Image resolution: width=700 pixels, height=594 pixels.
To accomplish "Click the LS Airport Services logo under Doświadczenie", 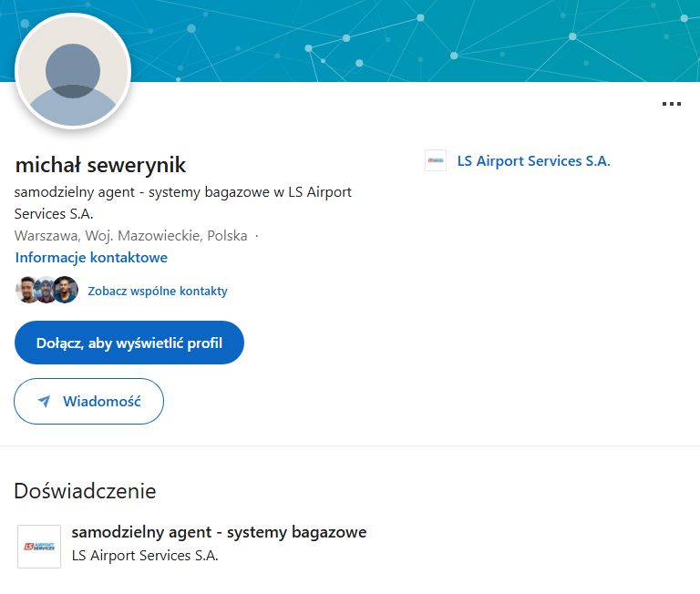I will [39, 547].
